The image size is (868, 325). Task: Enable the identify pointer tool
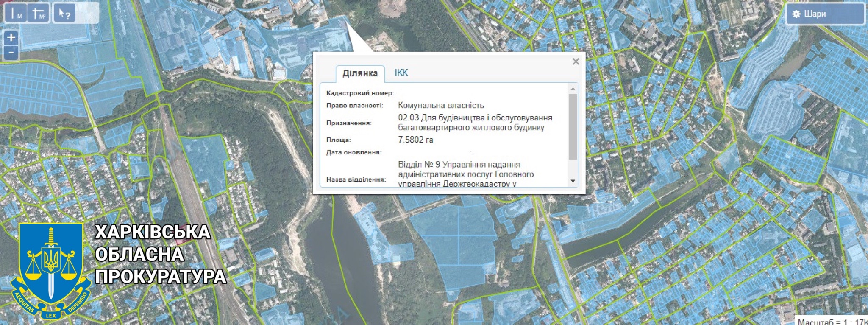64,13
